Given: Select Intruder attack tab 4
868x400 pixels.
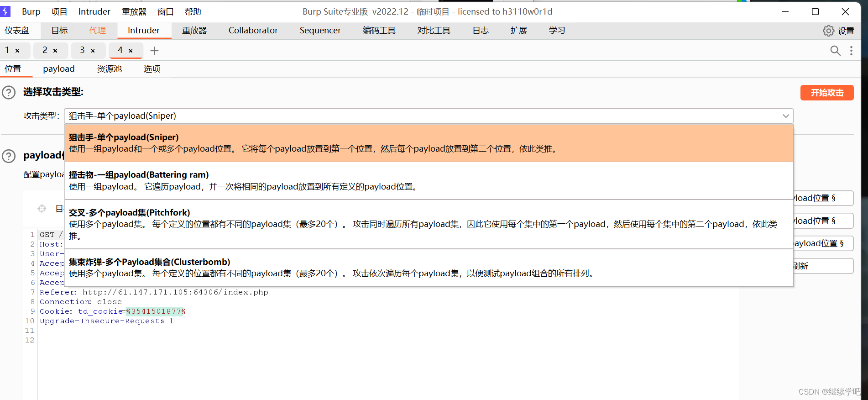Looking at the screenshot, I should pos(120,50).
